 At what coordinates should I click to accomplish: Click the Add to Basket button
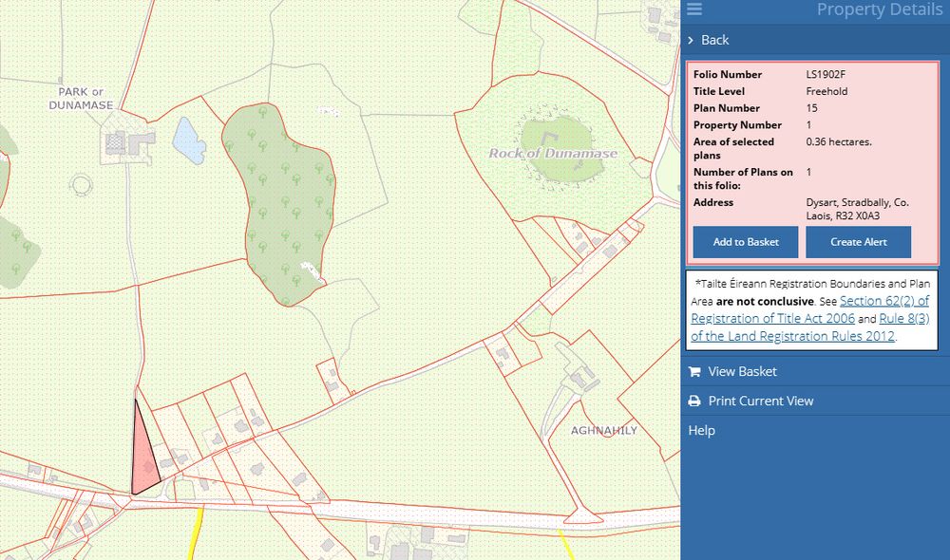click(746, 242)
